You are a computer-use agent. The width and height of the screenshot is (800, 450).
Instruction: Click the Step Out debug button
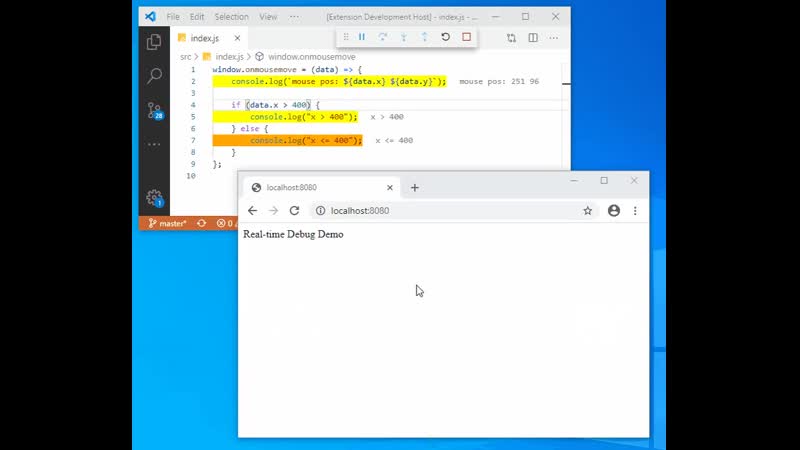tap(424, 37)
